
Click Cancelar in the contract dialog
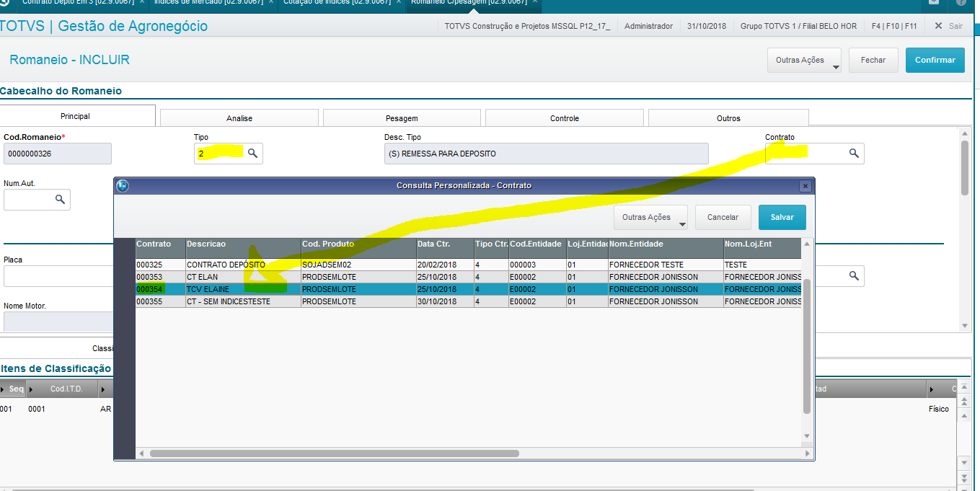[x=723, y=217]
